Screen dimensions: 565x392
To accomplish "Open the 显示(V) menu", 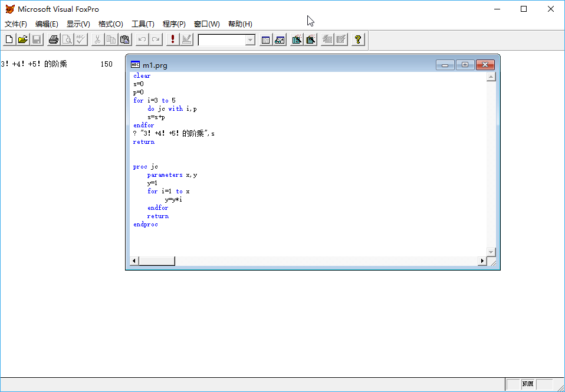I will 78,24.
